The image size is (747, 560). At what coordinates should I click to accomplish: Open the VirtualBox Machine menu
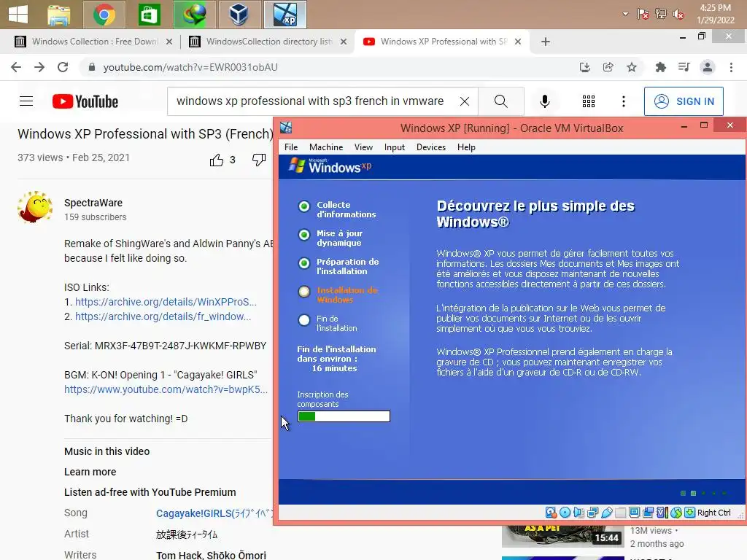click(x=326, y=147)
